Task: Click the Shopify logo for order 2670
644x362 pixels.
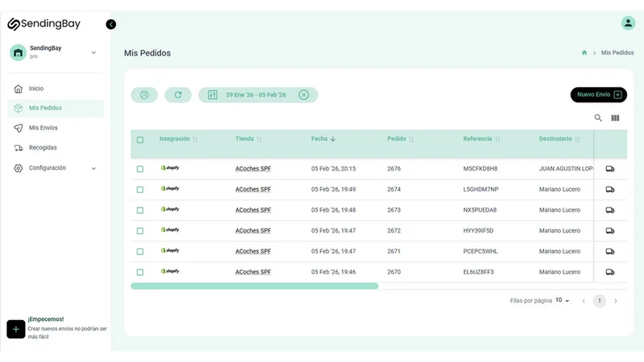Action: pyautogui.click(x=170, y=271)
